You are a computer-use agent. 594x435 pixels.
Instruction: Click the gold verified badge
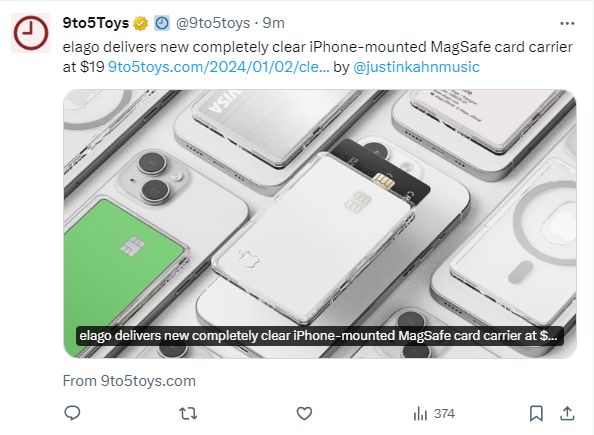(x=140, y=23)
